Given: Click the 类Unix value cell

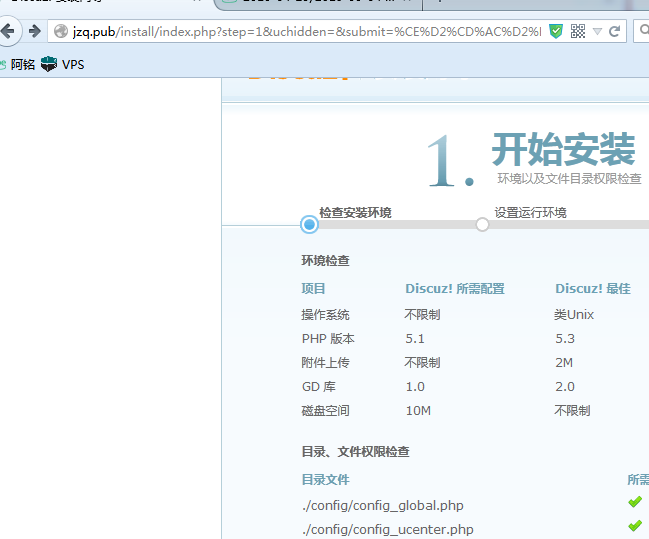Looking at the screenshot, I should [574, 315].
